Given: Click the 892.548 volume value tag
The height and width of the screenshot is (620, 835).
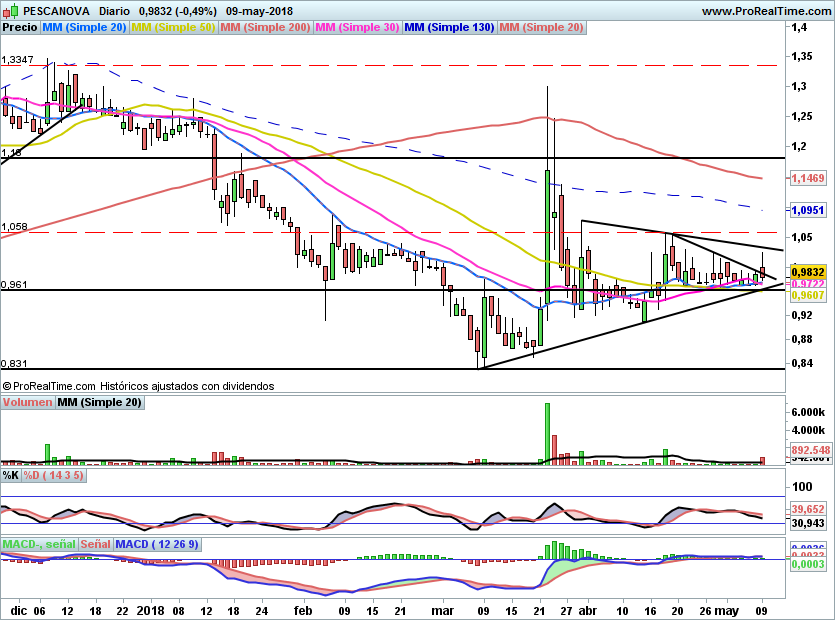Looking at the screenshot, I should click(811, 450).
